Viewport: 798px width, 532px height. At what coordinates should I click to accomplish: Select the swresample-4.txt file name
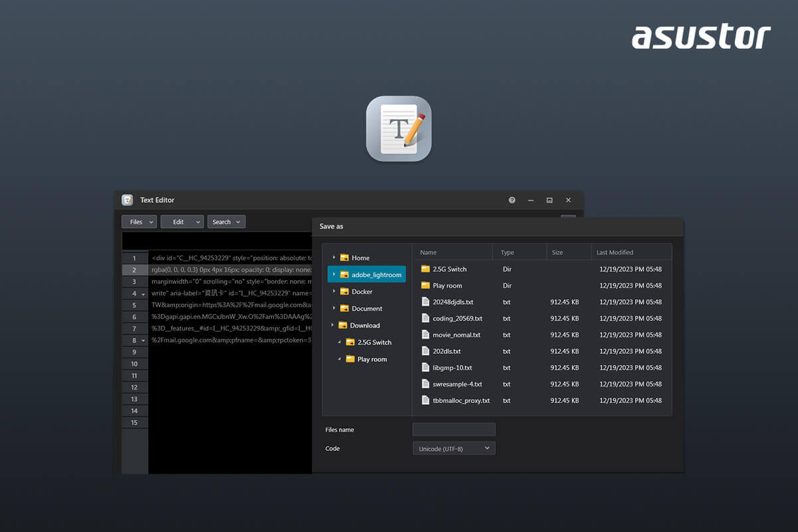[458, 384]
